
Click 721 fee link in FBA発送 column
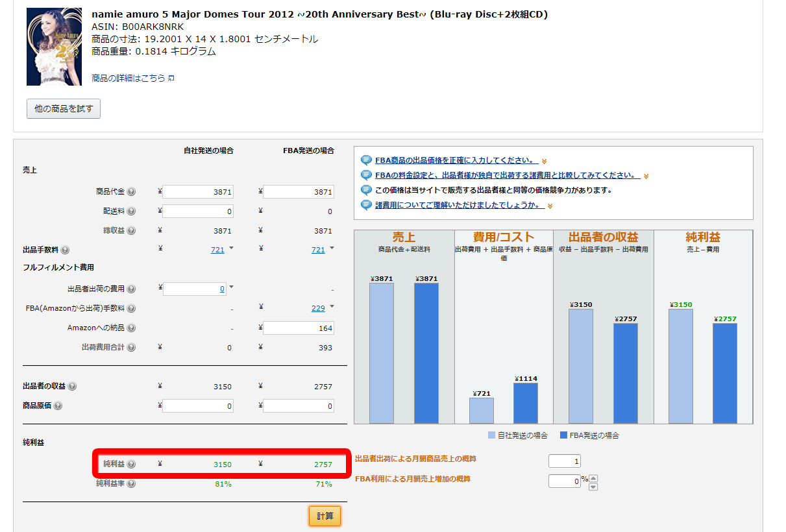[x=318, y=250]
